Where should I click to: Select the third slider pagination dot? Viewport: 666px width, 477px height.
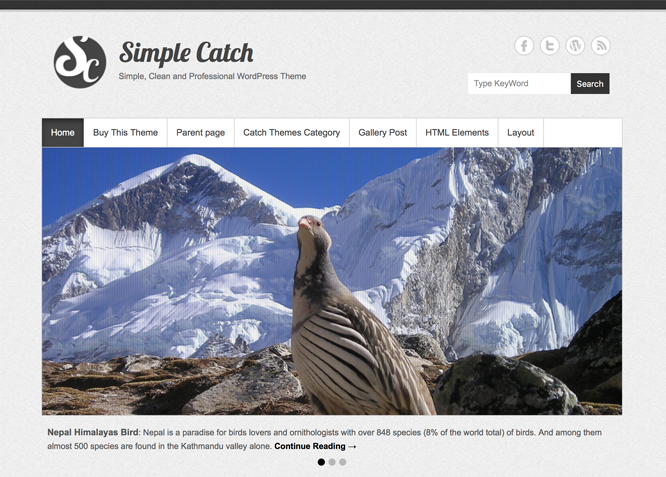tap(343, 462)
